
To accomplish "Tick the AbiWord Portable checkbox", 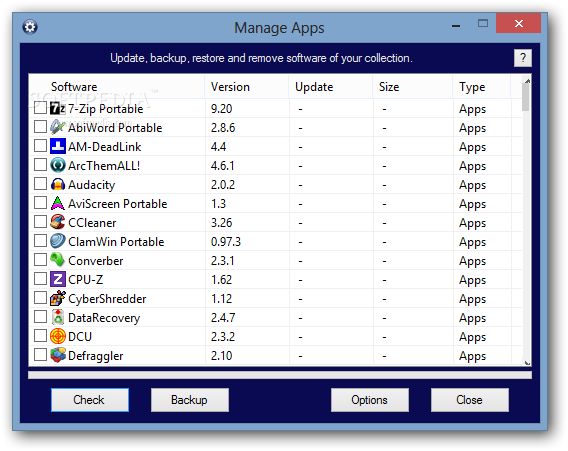I will (x=40, y=126).
